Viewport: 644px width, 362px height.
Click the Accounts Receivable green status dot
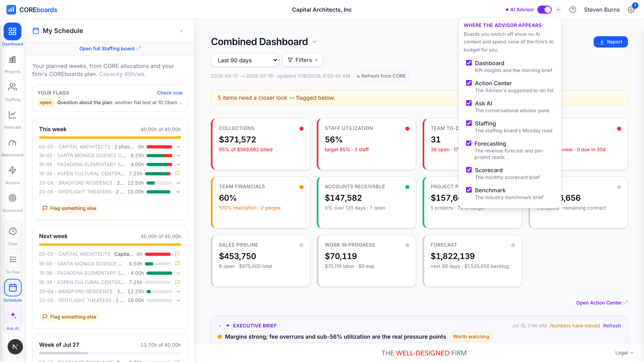pyautogui.click(x=407, y=187)
